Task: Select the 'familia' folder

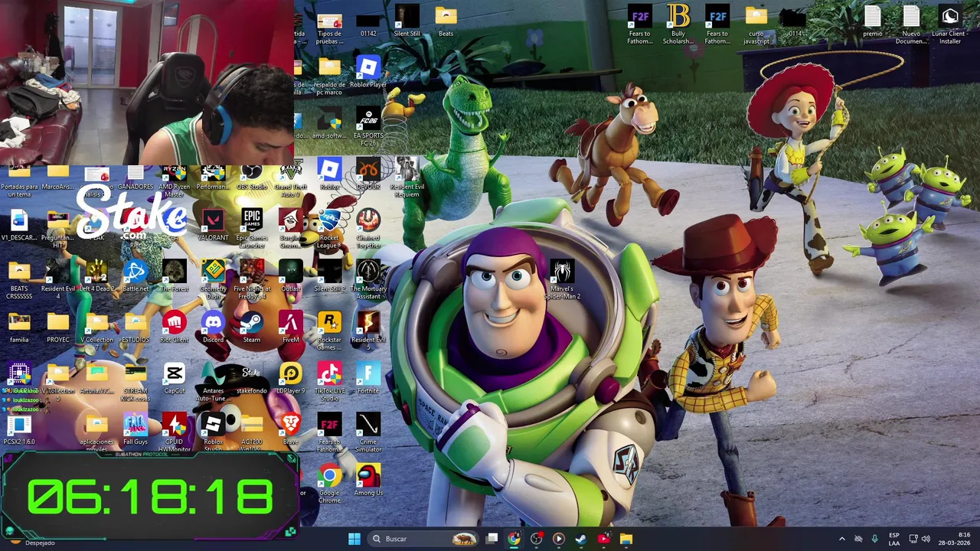Action: 19,328
